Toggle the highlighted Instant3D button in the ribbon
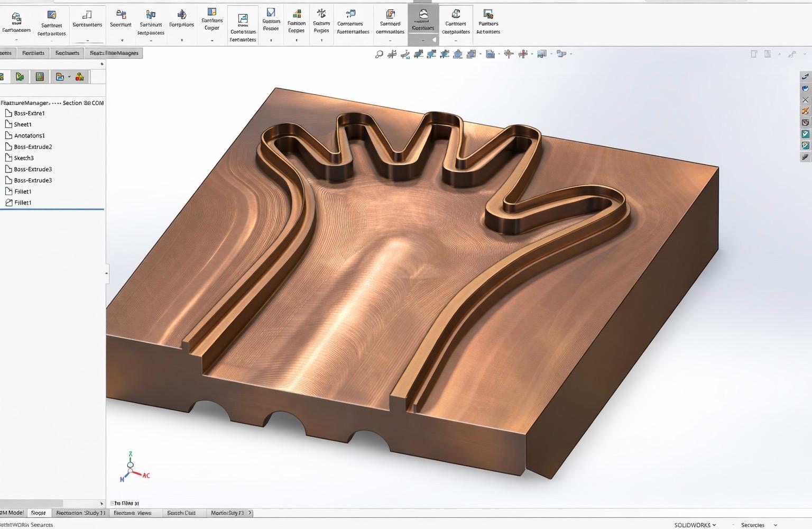 [422, 21]
